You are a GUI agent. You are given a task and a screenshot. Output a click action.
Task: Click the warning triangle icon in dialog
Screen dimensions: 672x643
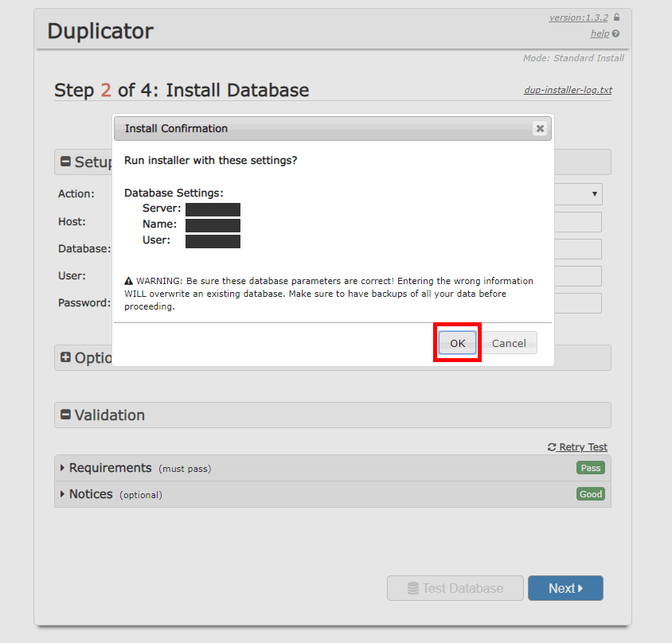(129, 281)
